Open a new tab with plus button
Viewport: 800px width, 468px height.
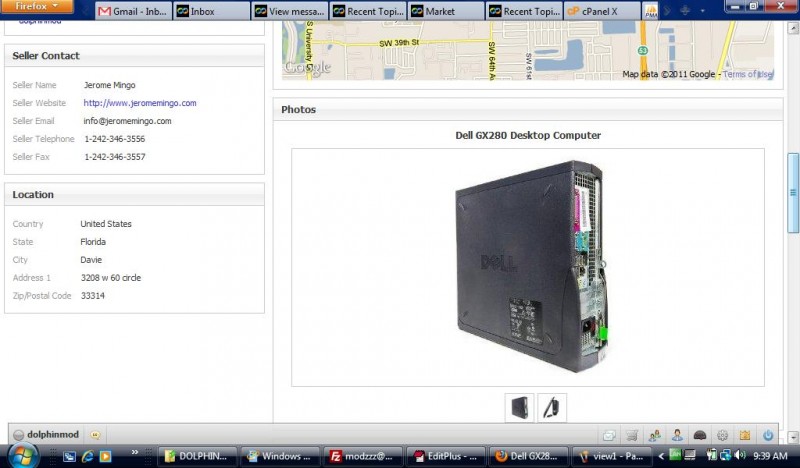pyautogui.click(x=685, y=11)
